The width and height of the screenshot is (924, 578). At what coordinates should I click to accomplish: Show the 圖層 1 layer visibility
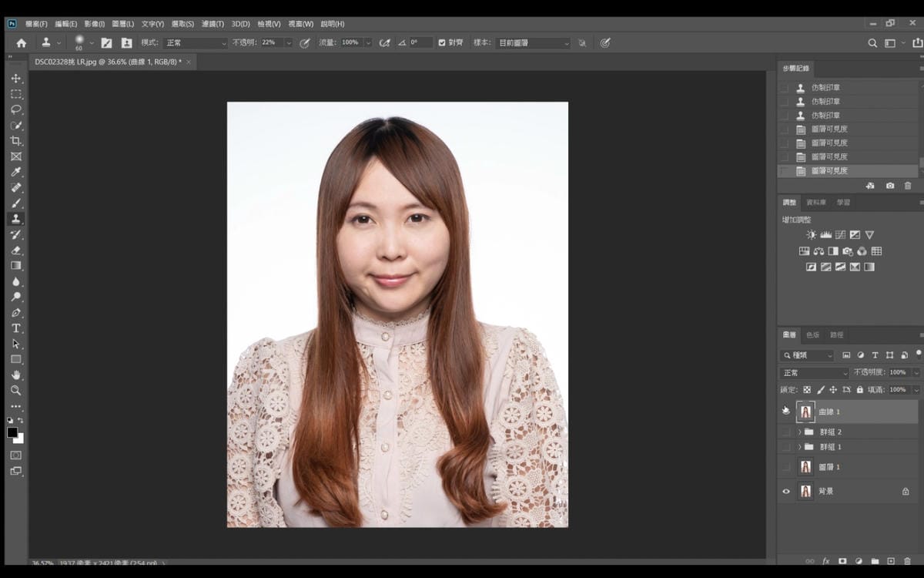coord(785,466)
